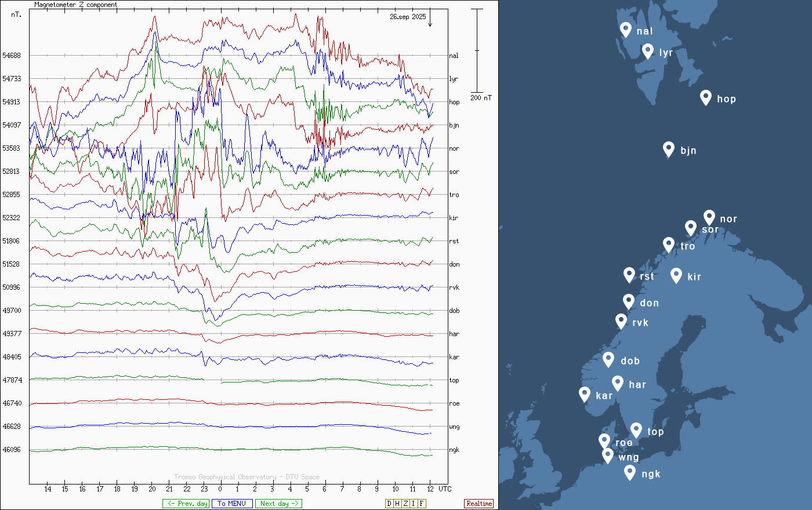Switch to the D component
Viewport: 812px width, 510px height.
(389, 504)
